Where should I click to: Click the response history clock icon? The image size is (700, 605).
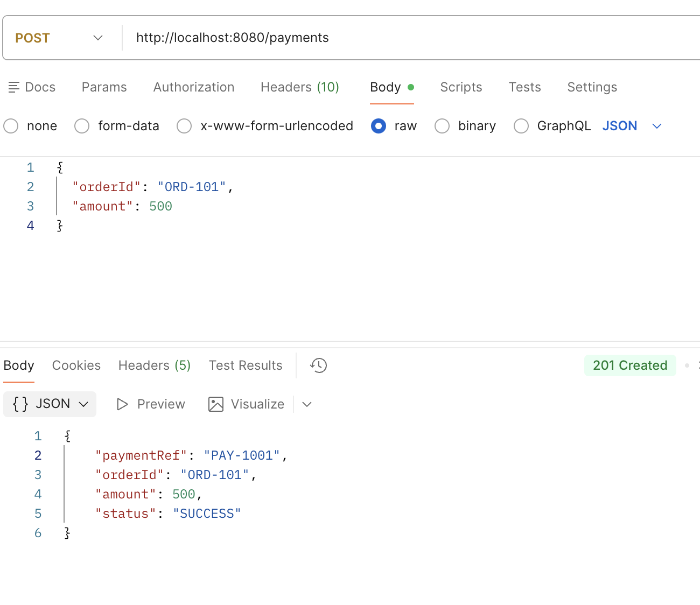(318, 365)
